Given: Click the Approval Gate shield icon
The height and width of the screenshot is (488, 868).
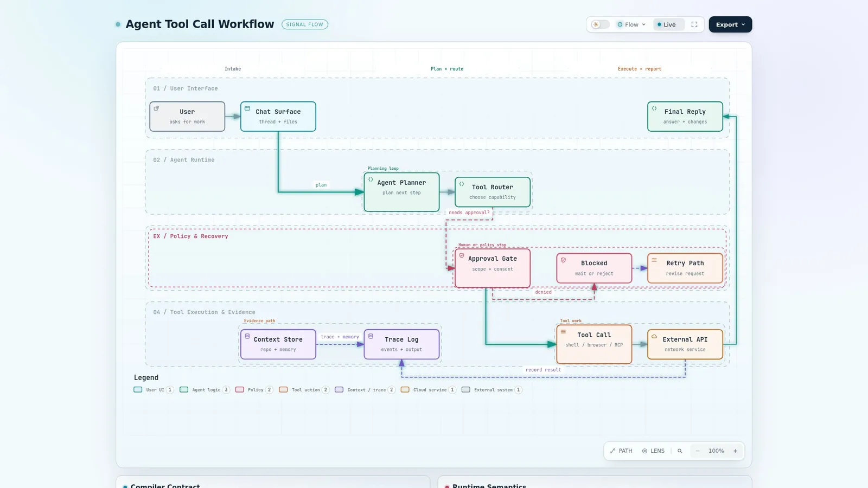Looking at the screenshot, I should click(462, 255).
